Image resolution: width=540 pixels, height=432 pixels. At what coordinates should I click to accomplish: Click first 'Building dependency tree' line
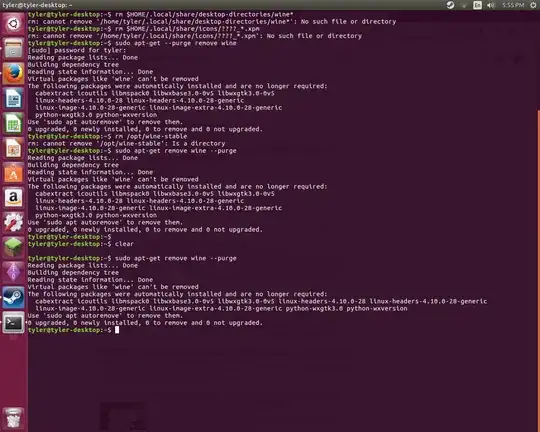[73, 65]
